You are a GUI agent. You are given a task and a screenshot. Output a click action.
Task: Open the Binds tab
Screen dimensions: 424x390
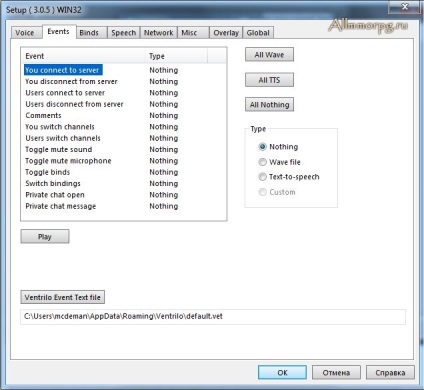pyautogui.click(x=89, y=33)
